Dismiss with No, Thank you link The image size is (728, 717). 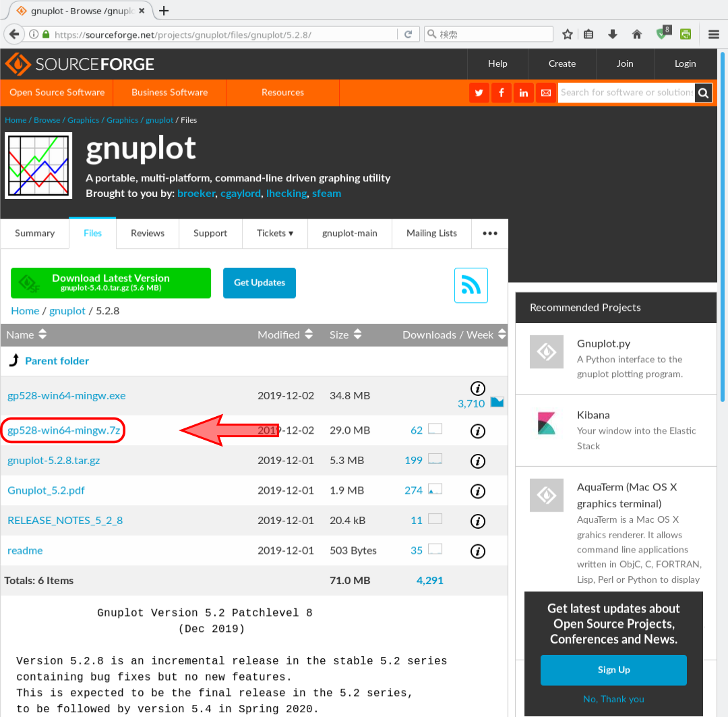pos(614,699)
